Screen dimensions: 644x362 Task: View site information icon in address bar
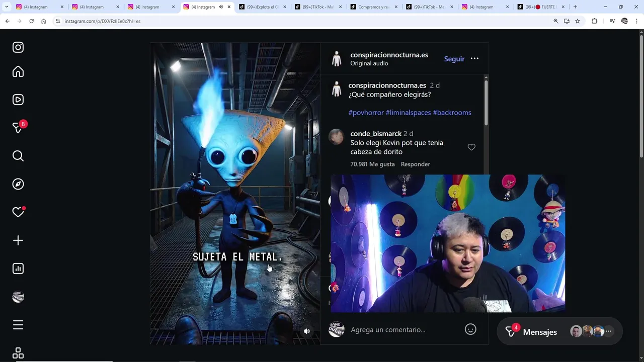58,21
